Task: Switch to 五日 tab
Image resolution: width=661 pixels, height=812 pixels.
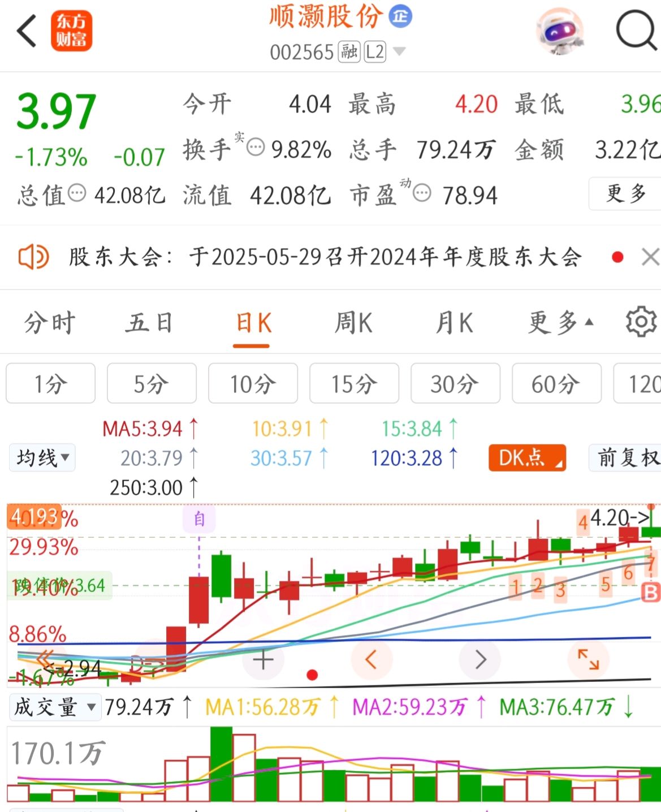Action: 149,323
